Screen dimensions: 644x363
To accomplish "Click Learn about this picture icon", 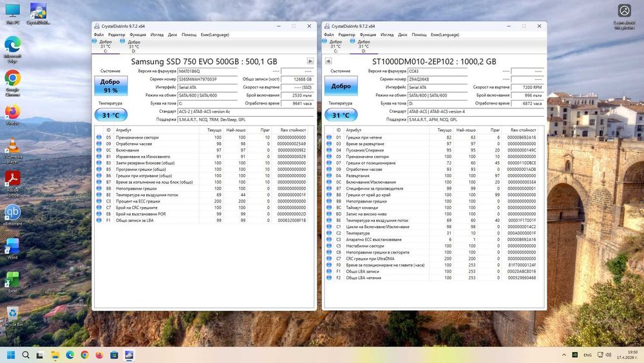I will pos(624,17).
